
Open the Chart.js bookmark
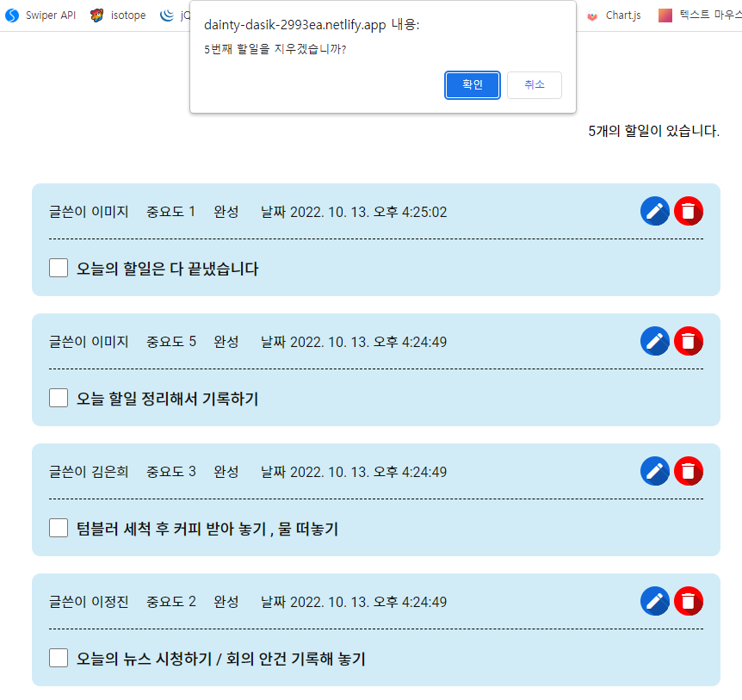614,15
